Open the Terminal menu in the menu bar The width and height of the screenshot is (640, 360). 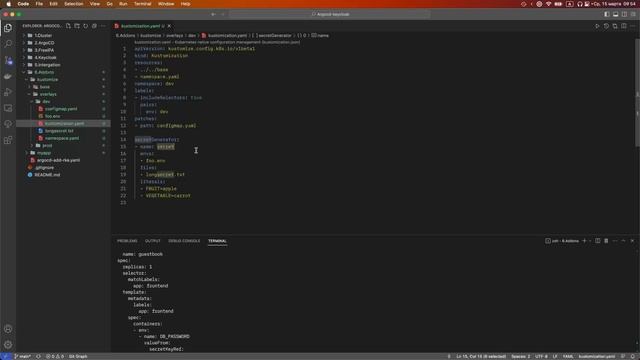[142, 4]
